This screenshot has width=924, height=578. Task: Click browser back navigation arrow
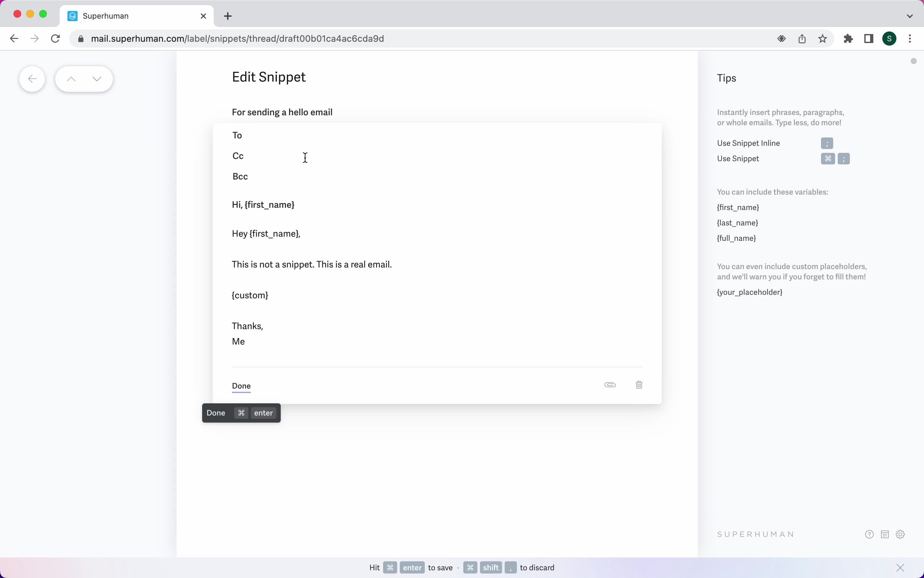14,39
